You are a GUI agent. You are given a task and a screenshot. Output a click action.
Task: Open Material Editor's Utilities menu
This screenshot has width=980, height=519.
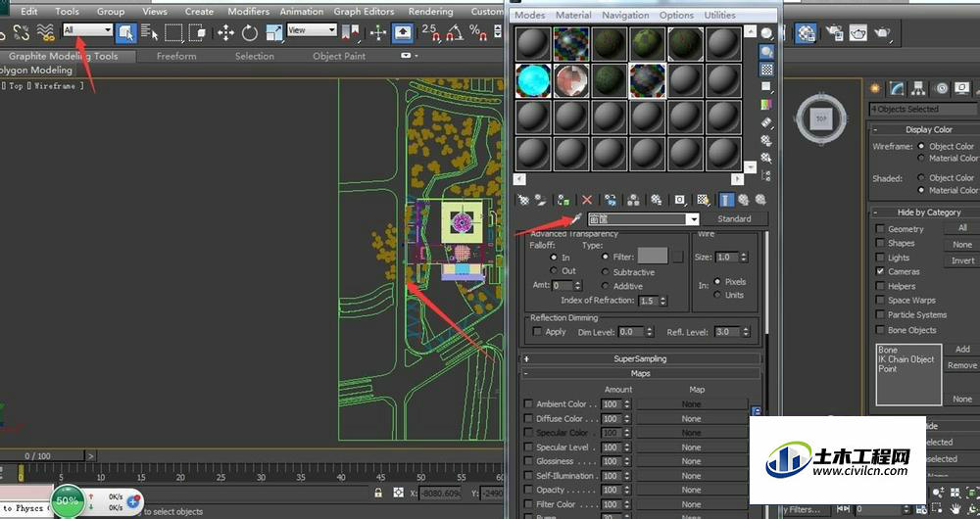[719, 15]
